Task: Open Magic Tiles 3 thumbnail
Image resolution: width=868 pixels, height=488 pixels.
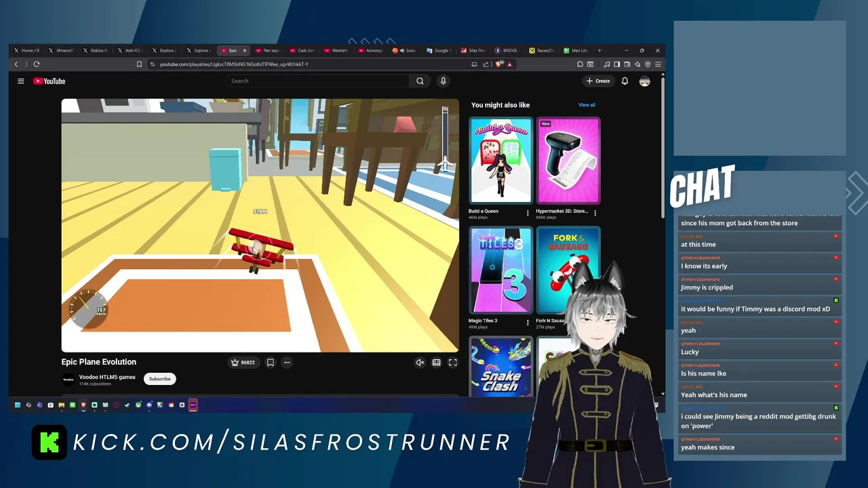Action: point(500,270)
